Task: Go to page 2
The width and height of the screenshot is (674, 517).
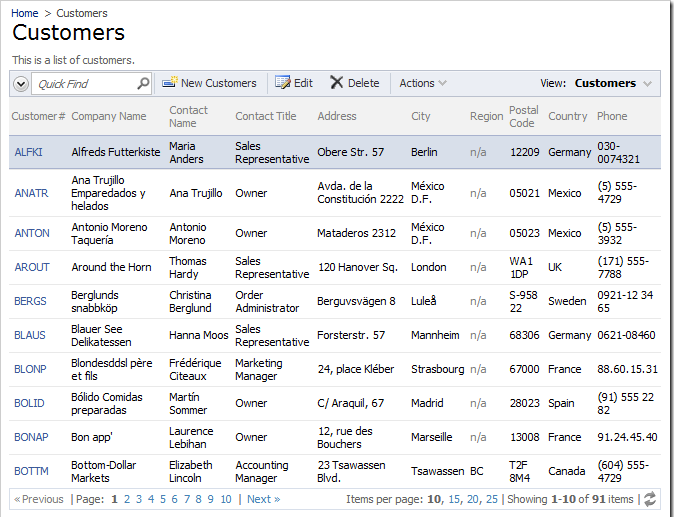Action: (x=127, y=499)
